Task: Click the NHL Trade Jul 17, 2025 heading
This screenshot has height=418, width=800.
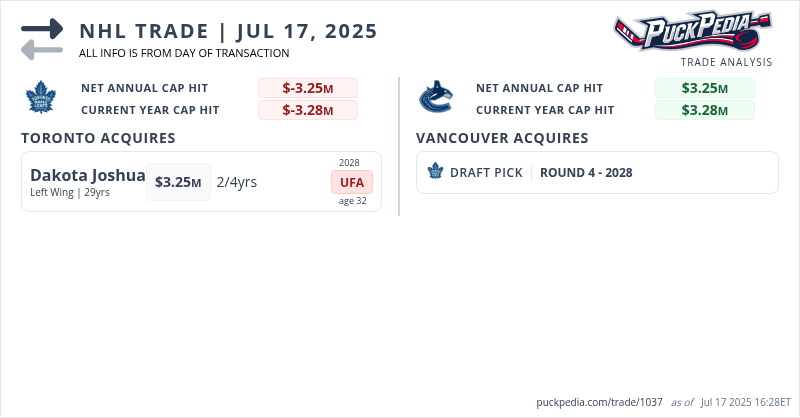Action: click(x=228, y=31)
